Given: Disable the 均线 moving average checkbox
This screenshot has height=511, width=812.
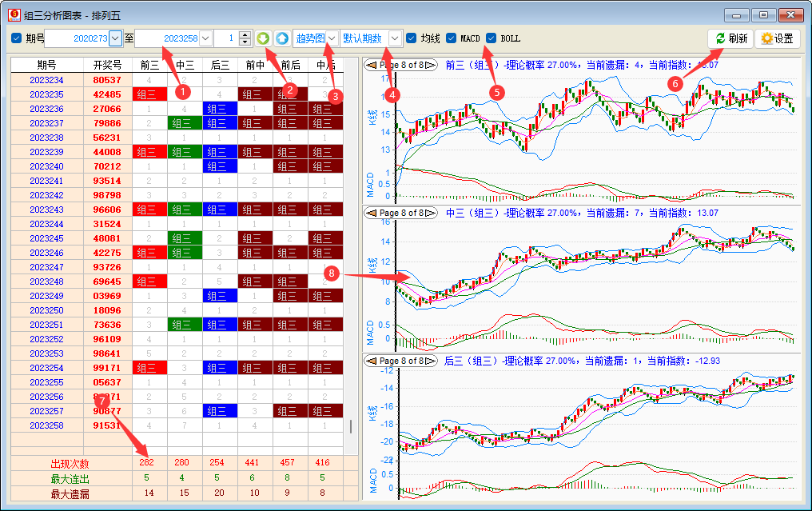Looking at the screenshot, I should click(412, 38).
